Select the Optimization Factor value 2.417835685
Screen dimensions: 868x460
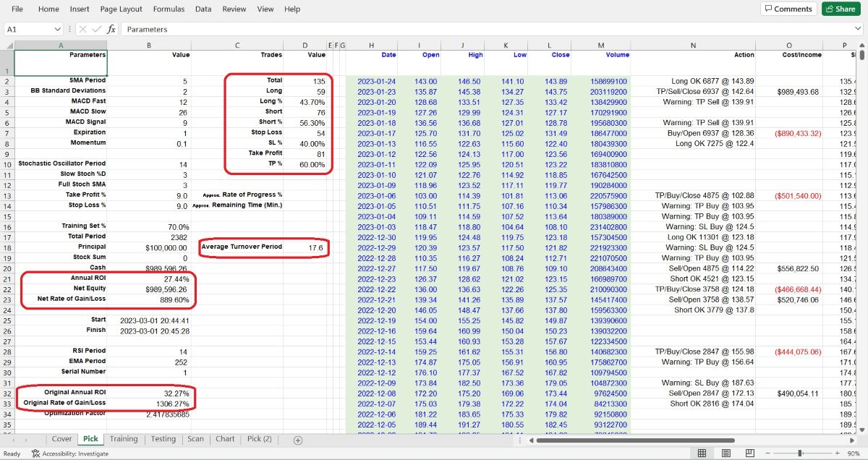click(x=149, y=414)
